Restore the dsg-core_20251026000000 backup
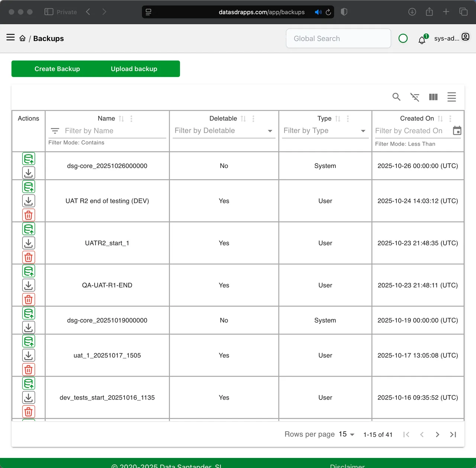The height and width of the screenshot is (468, 476). pyautogui.click(x=29, y=158)
